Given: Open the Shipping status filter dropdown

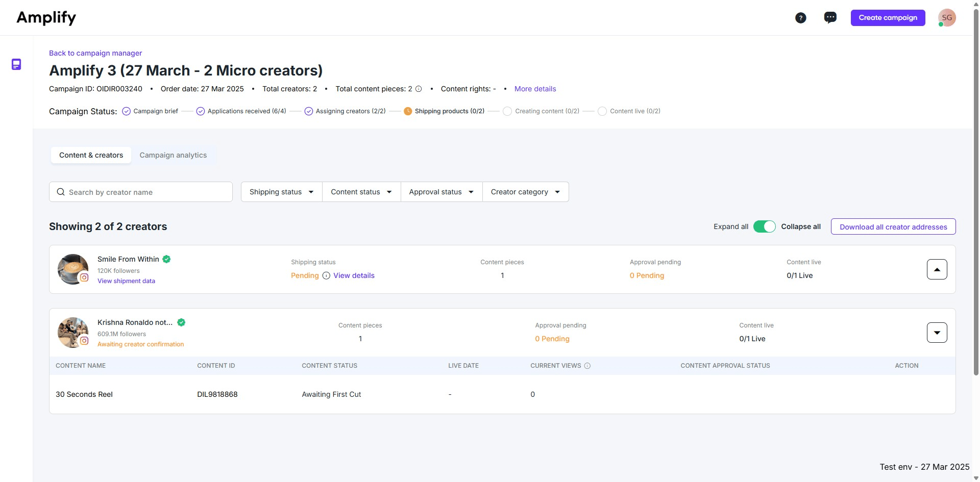Looking at the screenshot, I should (281, 192).
